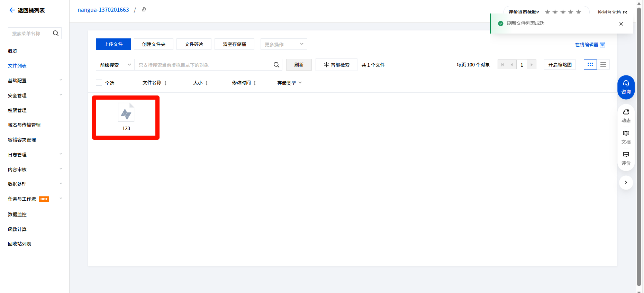Open the 更多操作 dropdown

tap(283, 44)
